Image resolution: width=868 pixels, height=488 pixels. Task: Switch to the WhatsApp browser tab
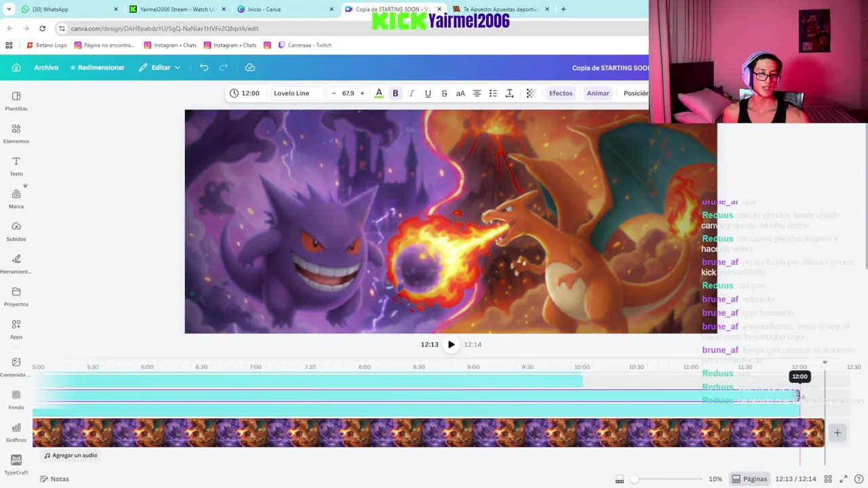(x=68, y=9)
